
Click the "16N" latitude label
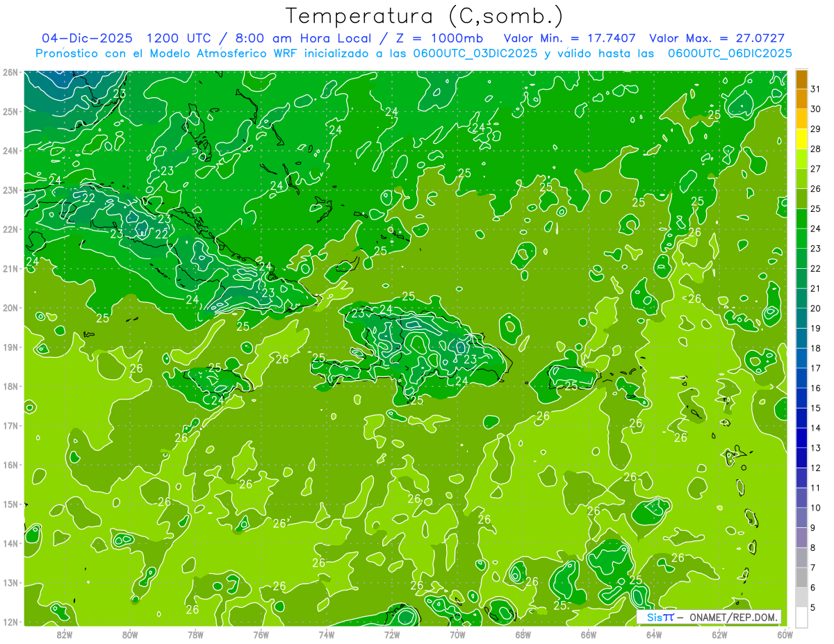(x=10, y=465)
